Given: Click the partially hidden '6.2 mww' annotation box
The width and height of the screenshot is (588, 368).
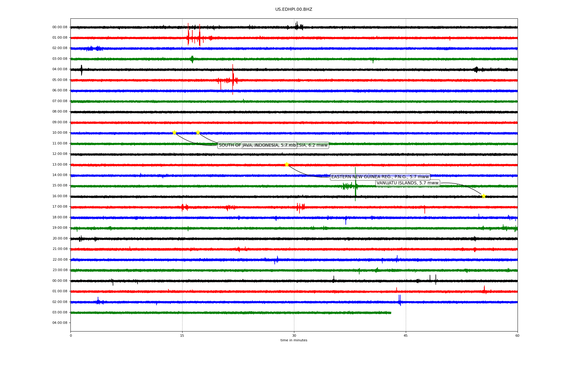Looking at the screenshot, I should point(315,145).
